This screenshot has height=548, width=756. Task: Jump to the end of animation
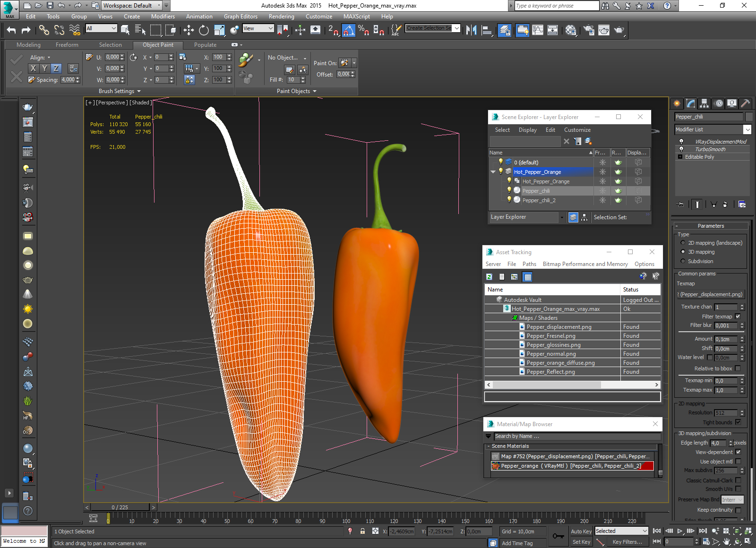(x=703, y=531)
